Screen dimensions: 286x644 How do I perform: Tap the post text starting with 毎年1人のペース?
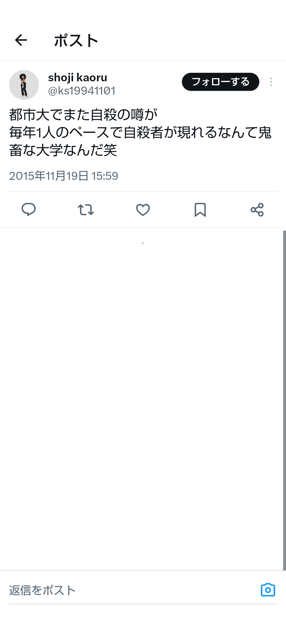point(140,132)
